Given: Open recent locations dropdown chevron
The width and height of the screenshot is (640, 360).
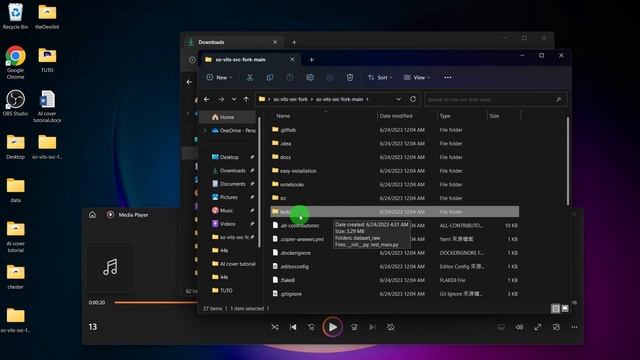Looking at the screenshot, I should click(x=234, y=99).
